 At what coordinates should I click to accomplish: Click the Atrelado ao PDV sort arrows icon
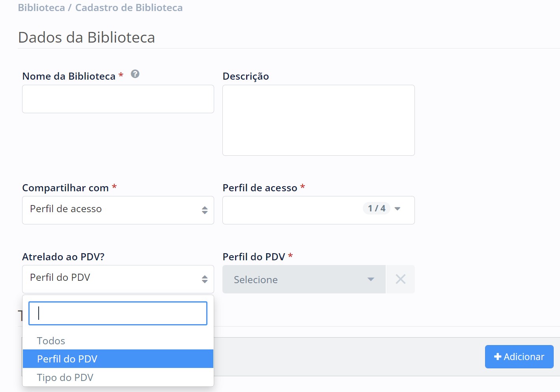click(205, 279)
